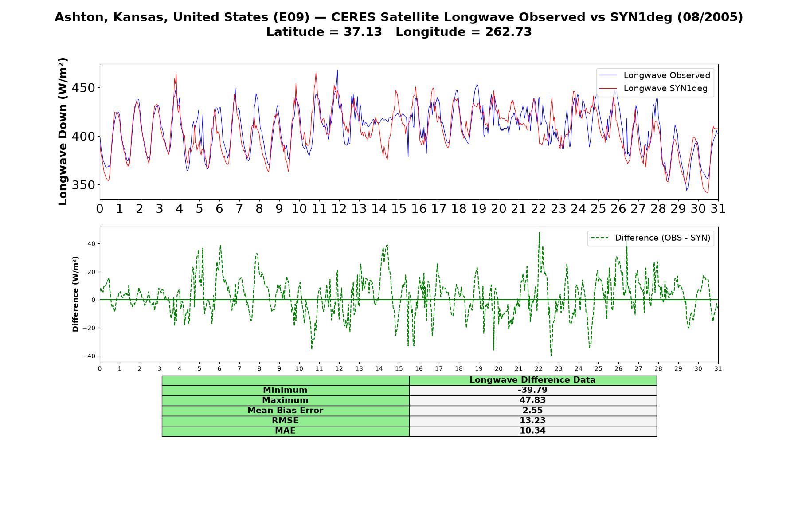Click the red line sample in legend
Screen dimensions: 798x532
[x=608, y=88]
